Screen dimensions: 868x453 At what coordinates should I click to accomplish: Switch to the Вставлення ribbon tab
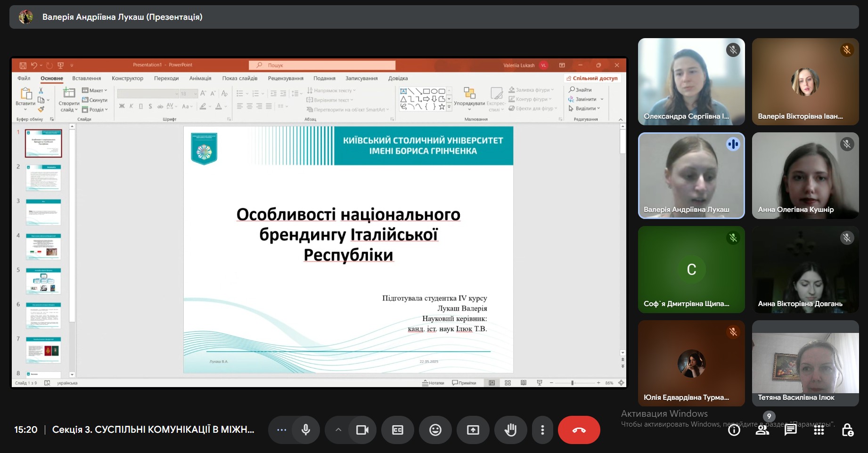pyautogui.click(x=86, y=79)
